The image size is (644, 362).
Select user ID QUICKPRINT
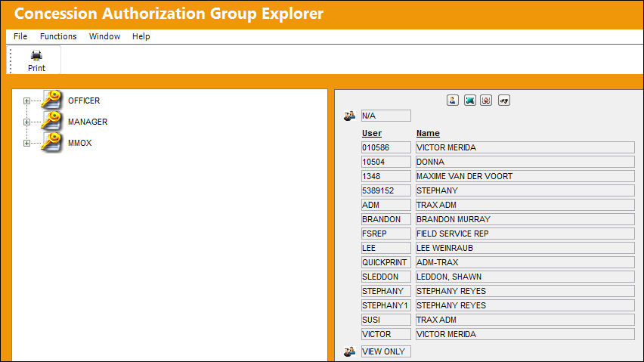click(386, 262)
